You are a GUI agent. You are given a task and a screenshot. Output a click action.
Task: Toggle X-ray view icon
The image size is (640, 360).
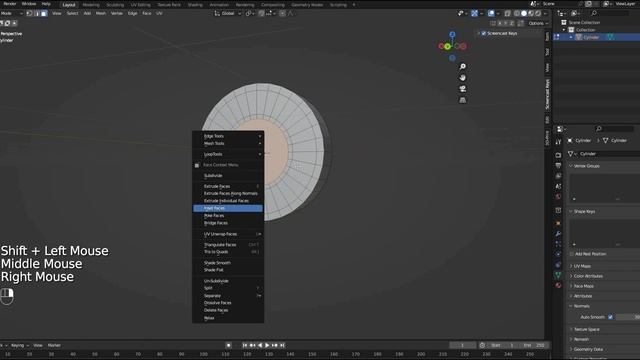(x=507, y=13)
